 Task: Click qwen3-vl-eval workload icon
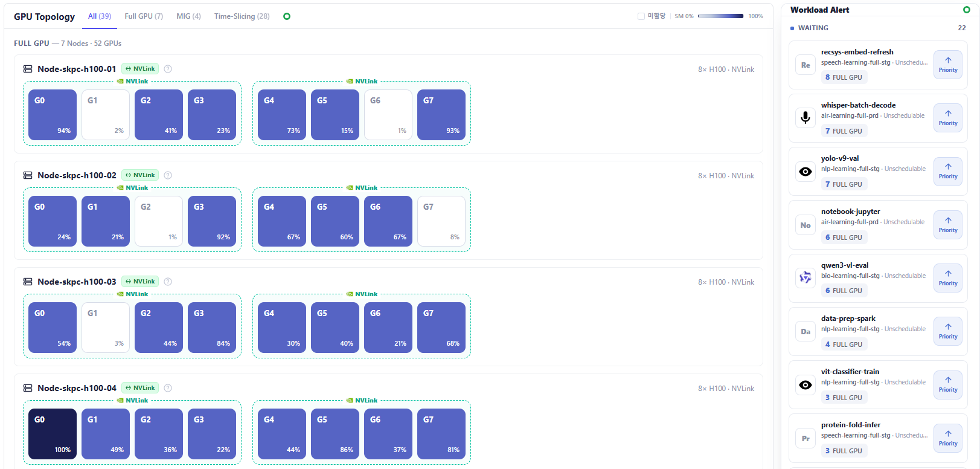(x=805, y=278)
